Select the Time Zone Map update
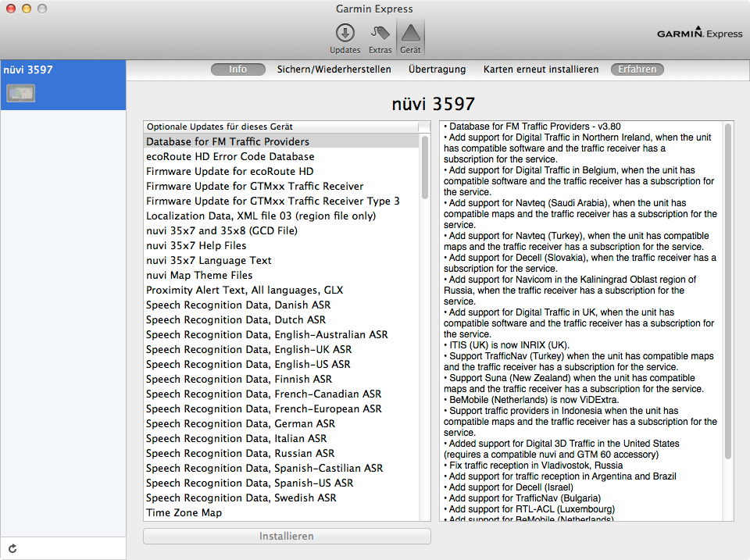The image size is (750, 560). coord(184,512)
